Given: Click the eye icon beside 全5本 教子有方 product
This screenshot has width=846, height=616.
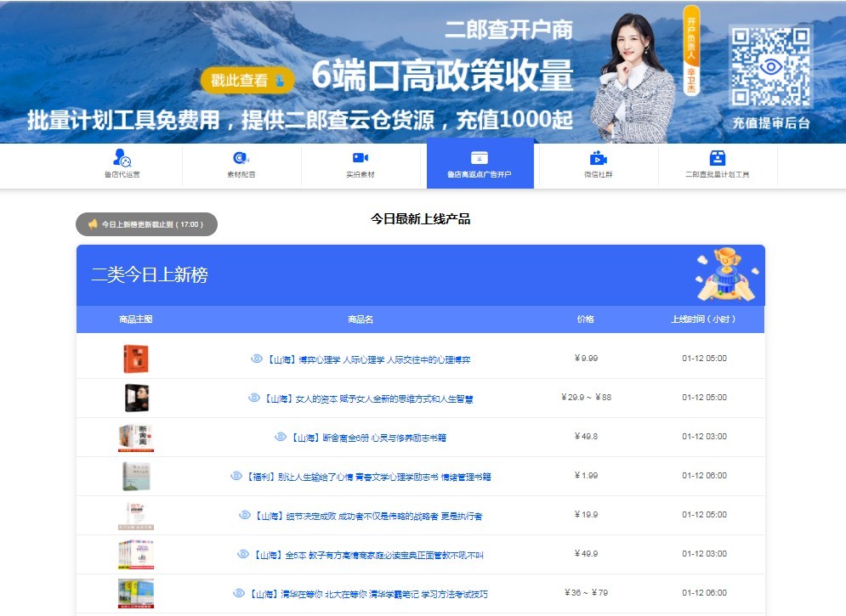Looking at the screenshot, I should click(x=243, y=554).
